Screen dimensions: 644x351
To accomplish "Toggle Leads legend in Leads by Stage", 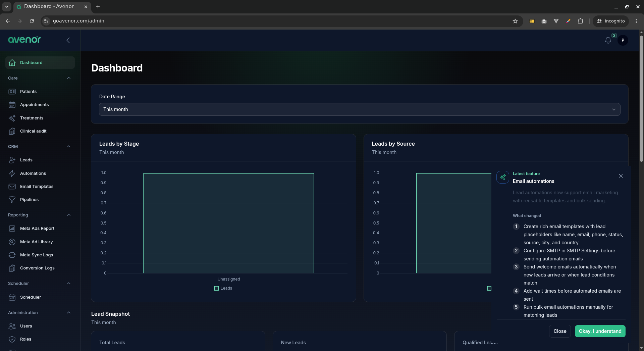I will 223,288.
